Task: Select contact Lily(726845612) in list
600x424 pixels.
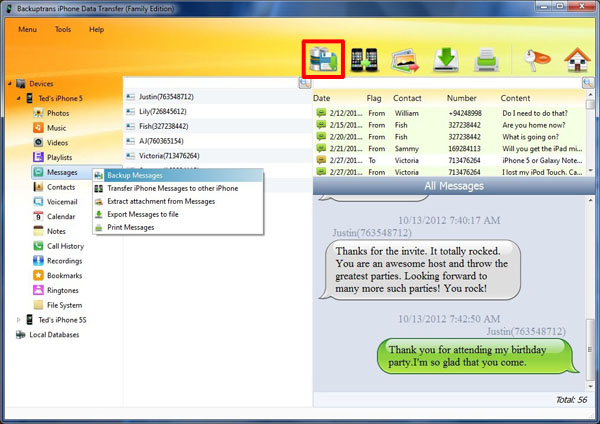Action: (217, 111)
